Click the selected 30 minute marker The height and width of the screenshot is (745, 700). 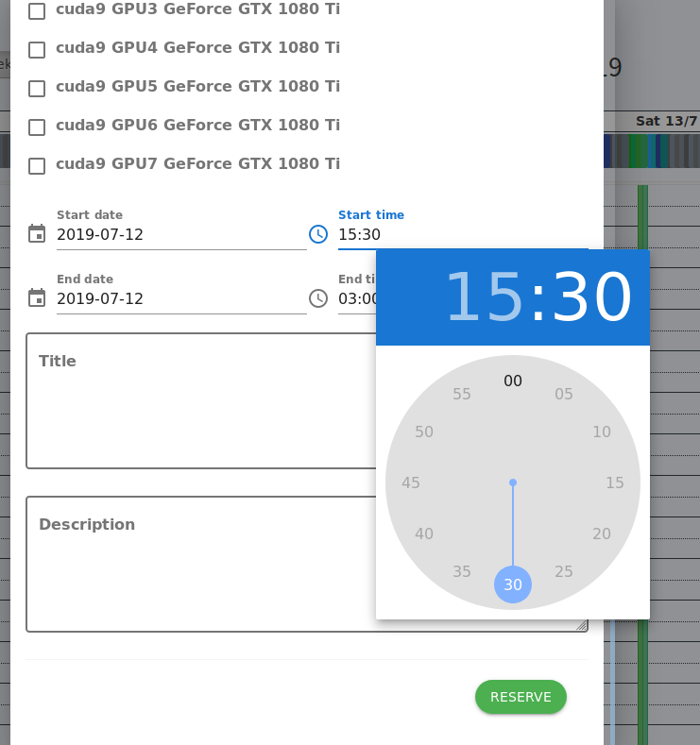tap(513, 584)
